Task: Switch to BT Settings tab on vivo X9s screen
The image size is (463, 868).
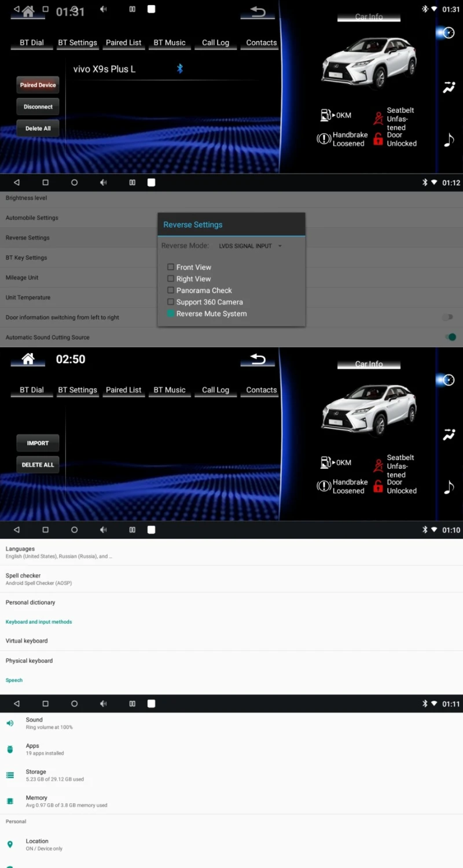Action: [x=78, y=43]
